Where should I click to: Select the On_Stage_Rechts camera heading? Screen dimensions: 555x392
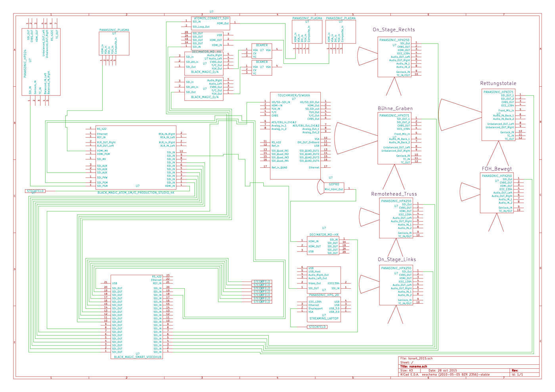click(394, 30)
